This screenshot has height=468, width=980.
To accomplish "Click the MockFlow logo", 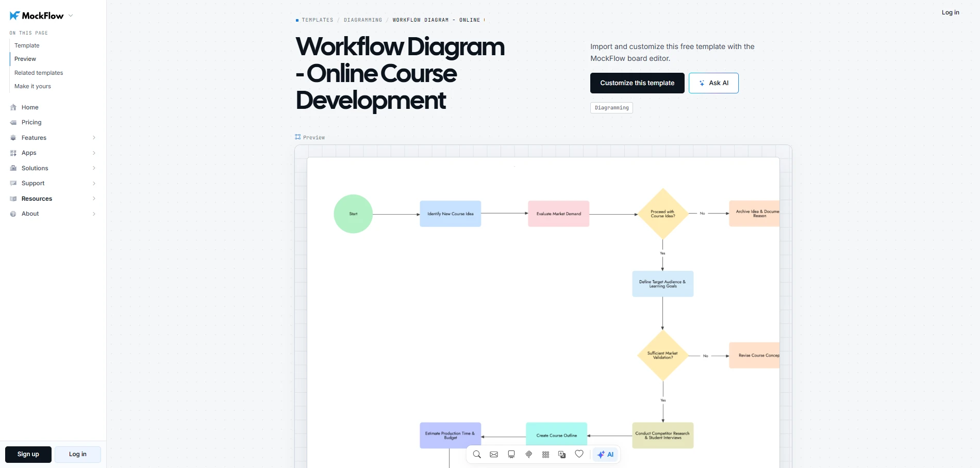I will pos(37,15).
